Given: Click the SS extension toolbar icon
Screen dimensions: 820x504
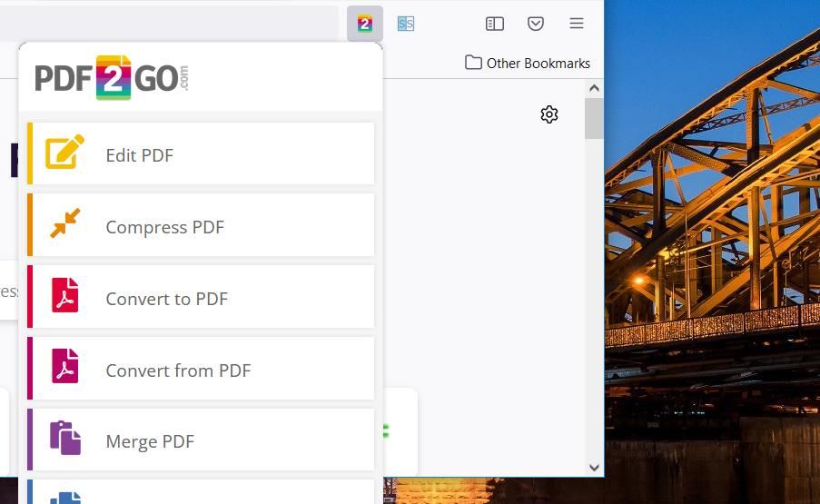Looking at the screenshot, I should pyautogui.click(x=405, y=24).
